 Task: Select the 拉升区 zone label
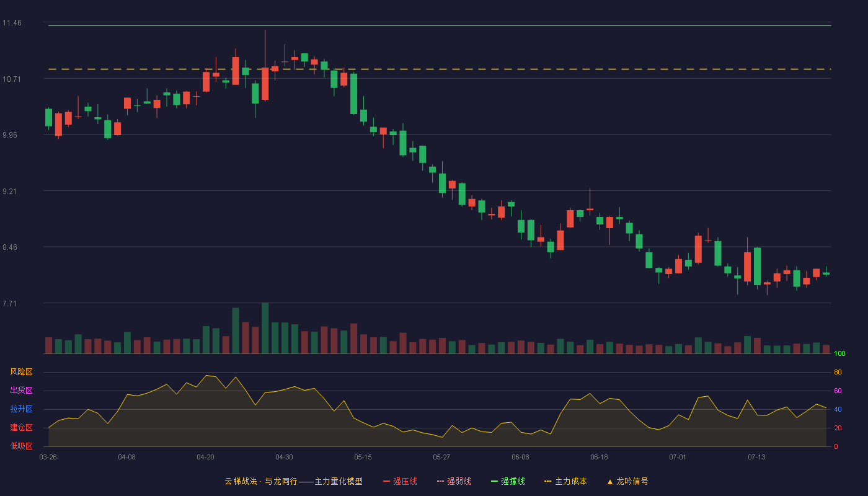[21, 409]
